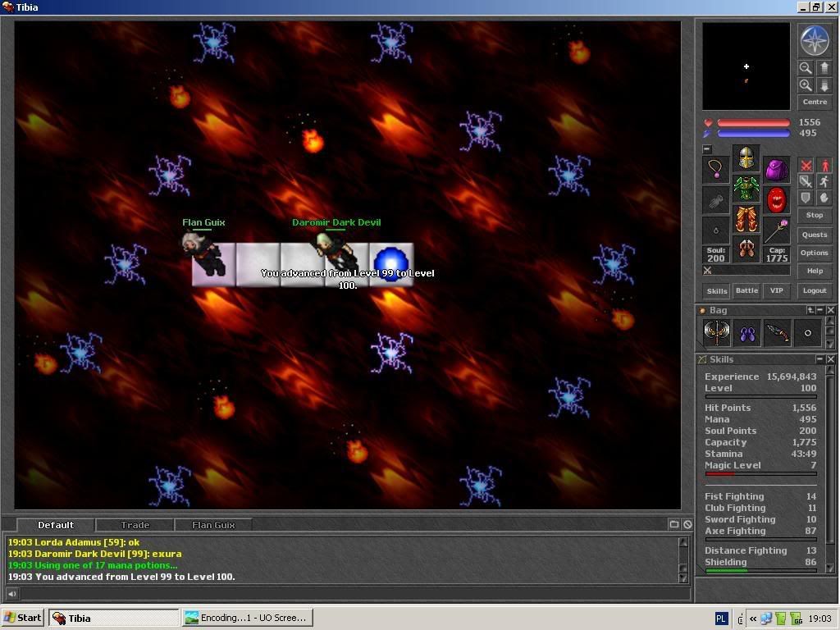
Task: Zoom in the minimap
Action: 806,85
